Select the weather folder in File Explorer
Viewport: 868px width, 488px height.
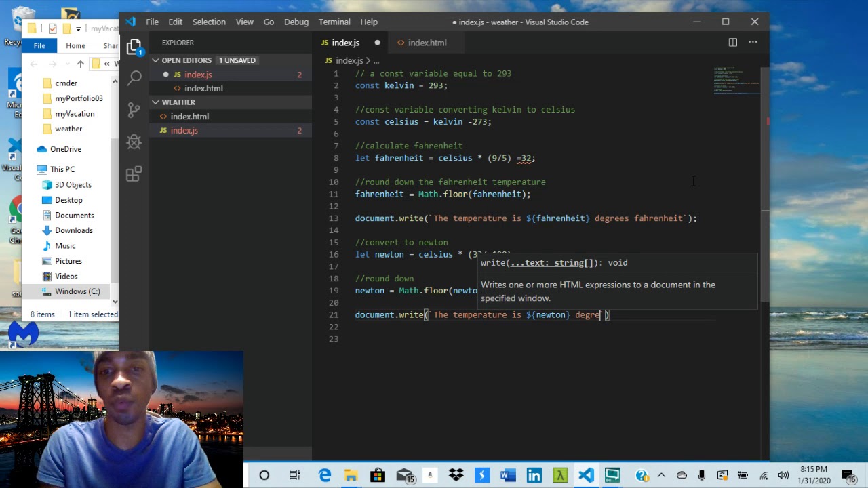(68, 129)
